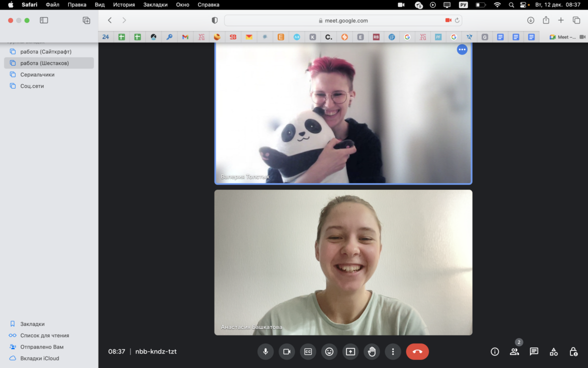Create a new tab group
This screenshot has height=368, width=588.
click(86, 20)
